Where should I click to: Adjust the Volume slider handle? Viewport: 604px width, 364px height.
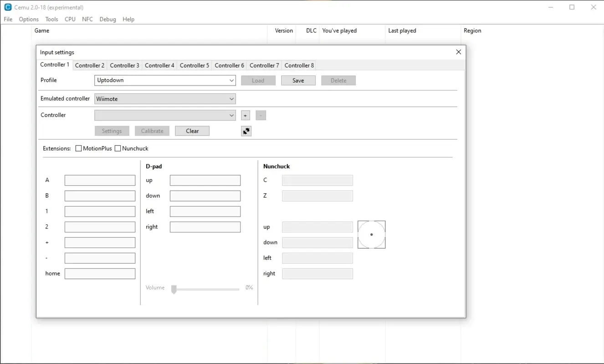[x=174, y=289]
